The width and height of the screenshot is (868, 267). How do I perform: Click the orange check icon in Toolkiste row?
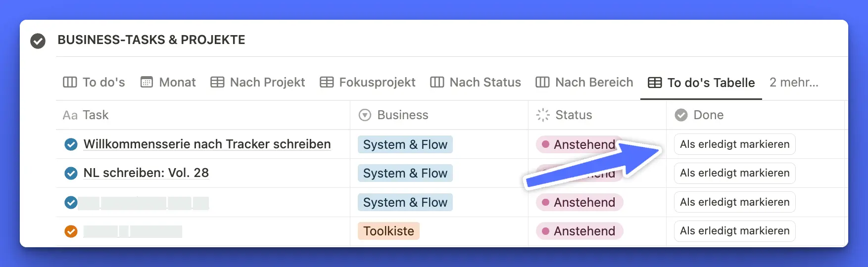(71, 231)
